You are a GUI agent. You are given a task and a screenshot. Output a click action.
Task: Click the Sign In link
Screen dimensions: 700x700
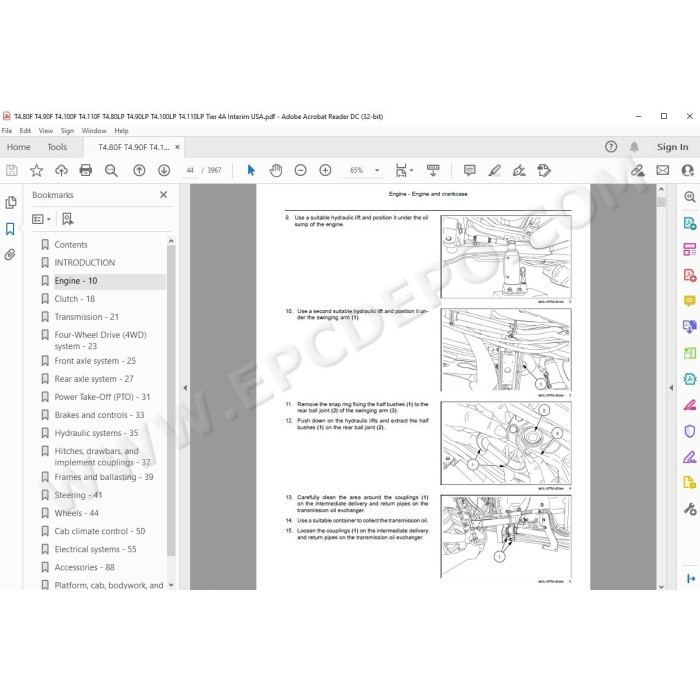(672, 147)
